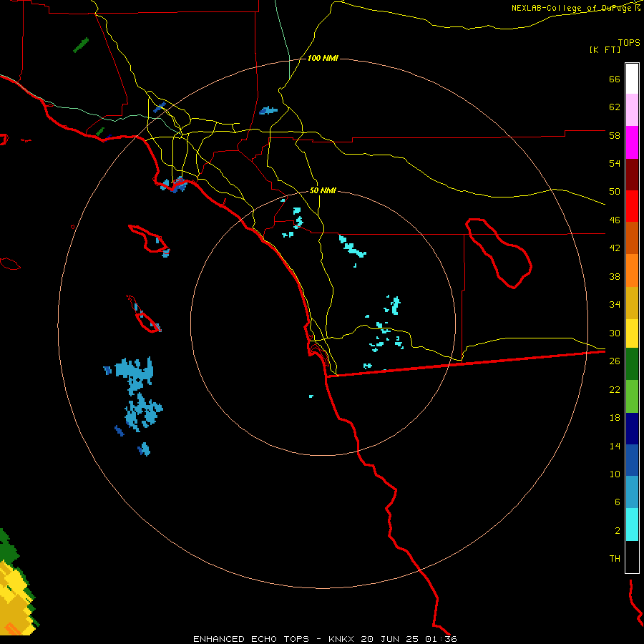Screen dimensions: 644x644
Task: Click the white color band near 66
Action: (632, 79)
